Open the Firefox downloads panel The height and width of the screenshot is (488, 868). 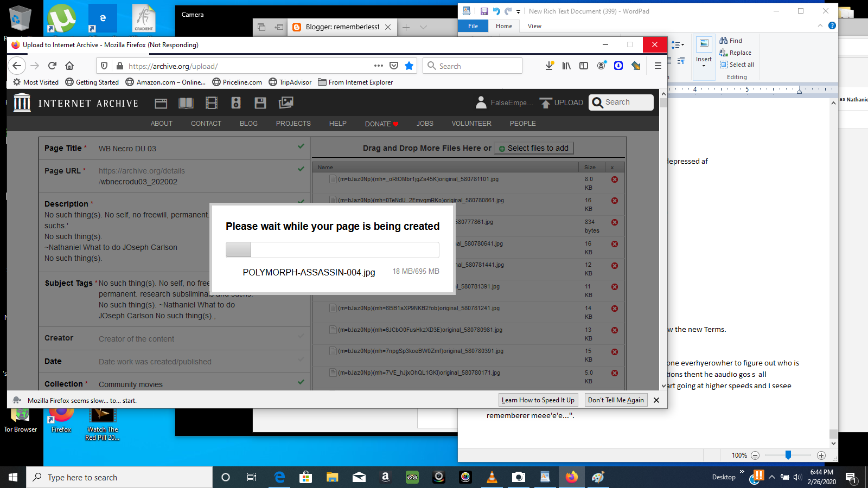click(550, 66)
